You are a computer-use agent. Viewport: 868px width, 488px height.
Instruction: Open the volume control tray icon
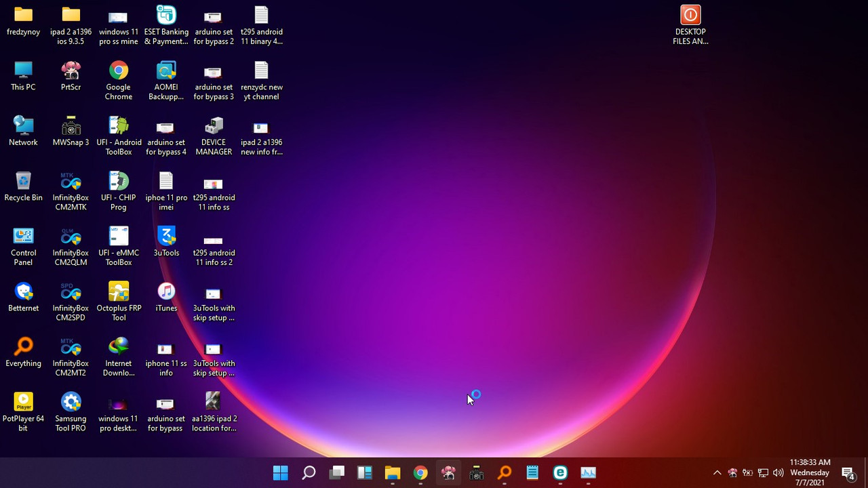click(778, 473)
